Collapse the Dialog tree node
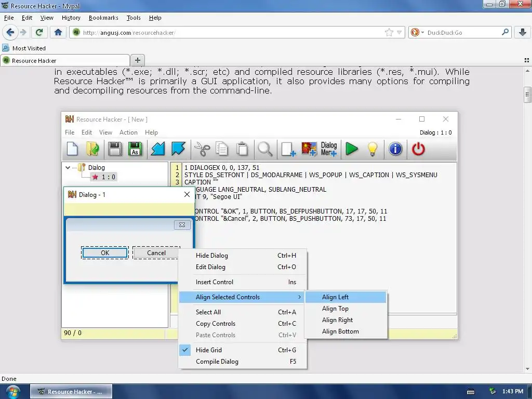This screenshot has width=532, height=399. coord(68,168)
